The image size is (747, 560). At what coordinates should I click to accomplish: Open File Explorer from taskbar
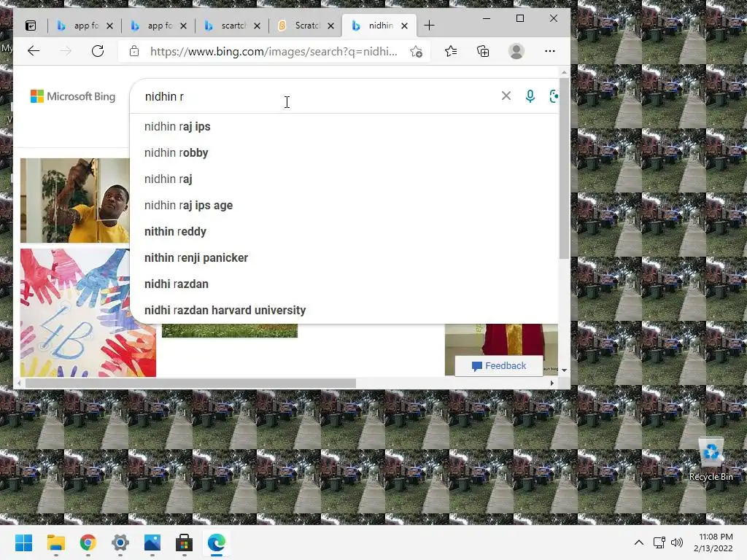pos(55,542)
